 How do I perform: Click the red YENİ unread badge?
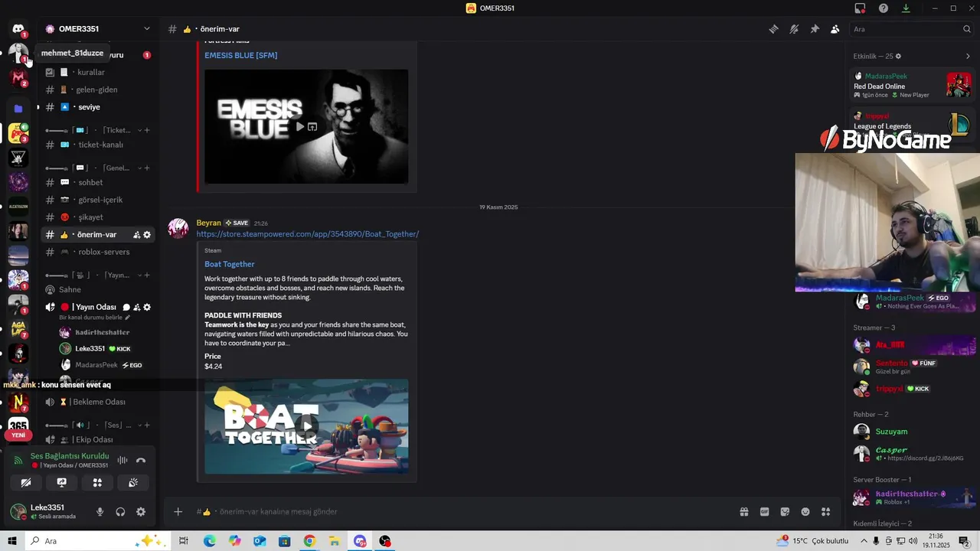click(x=18, y=435)
